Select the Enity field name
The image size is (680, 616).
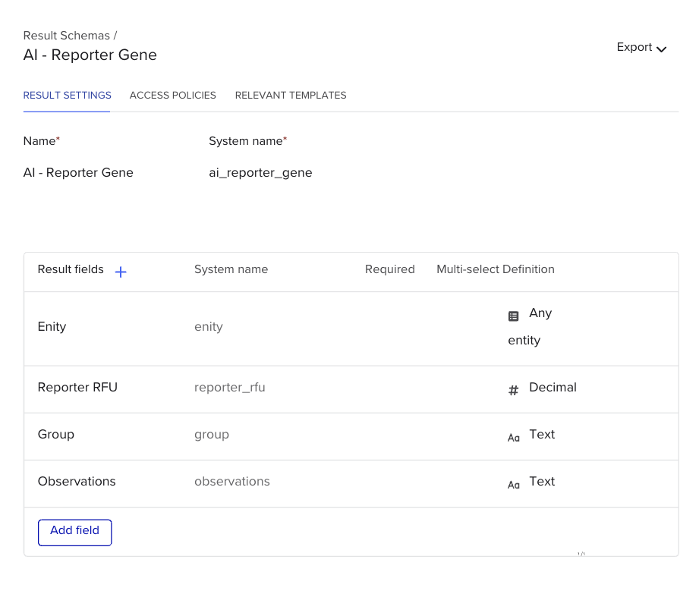(x=52, y=326)
